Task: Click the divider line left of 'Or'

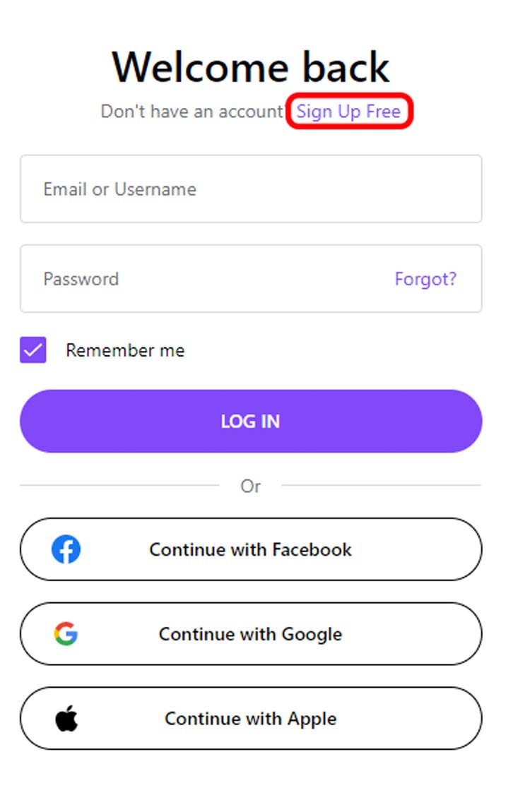Action: pyautogui.click(x=119, y=486)
